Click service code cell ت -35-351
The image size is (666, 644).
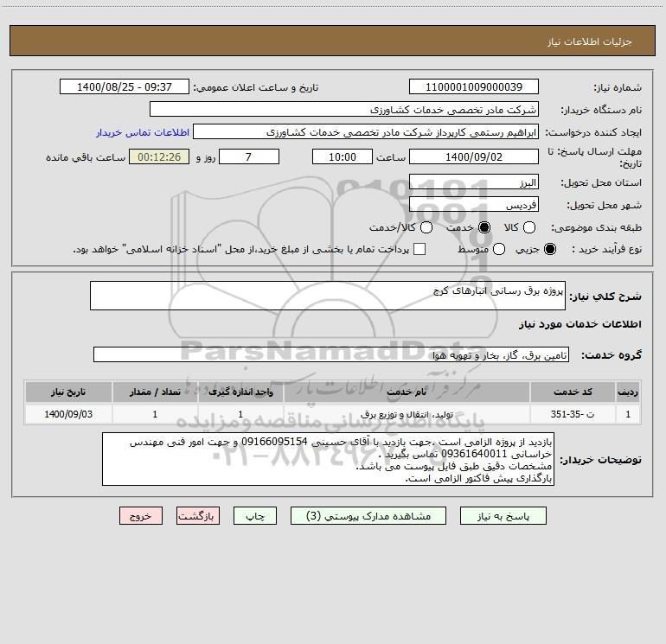pos(573,414)
